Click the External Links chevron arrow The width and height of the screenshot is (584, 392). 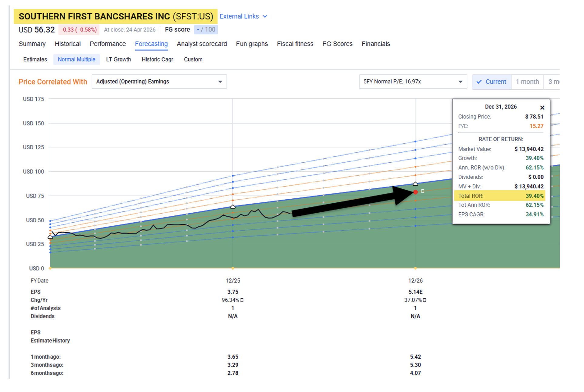pos(265,16)
